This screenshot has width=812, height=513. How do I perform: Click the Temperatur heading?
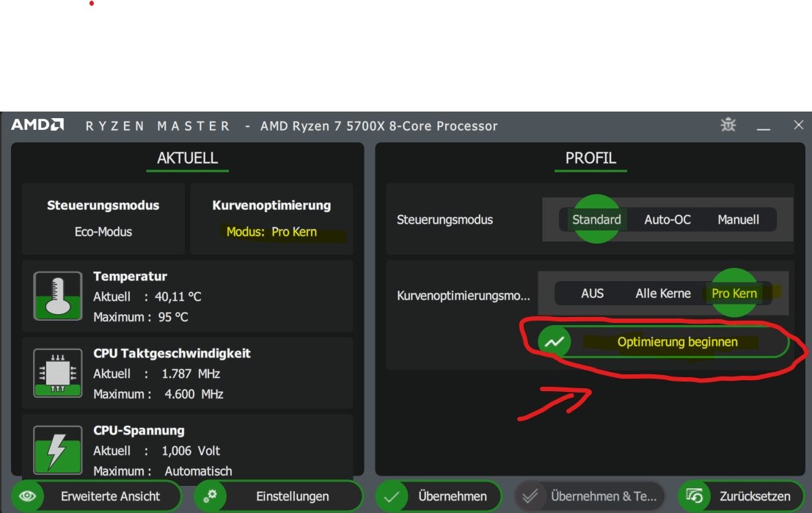pos(130,276)
